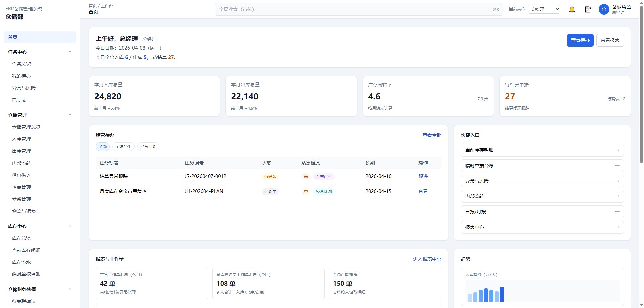Select the 系统产生 filter tab
The height and width of the screenshot is (308, 644).
click(123, 147)
